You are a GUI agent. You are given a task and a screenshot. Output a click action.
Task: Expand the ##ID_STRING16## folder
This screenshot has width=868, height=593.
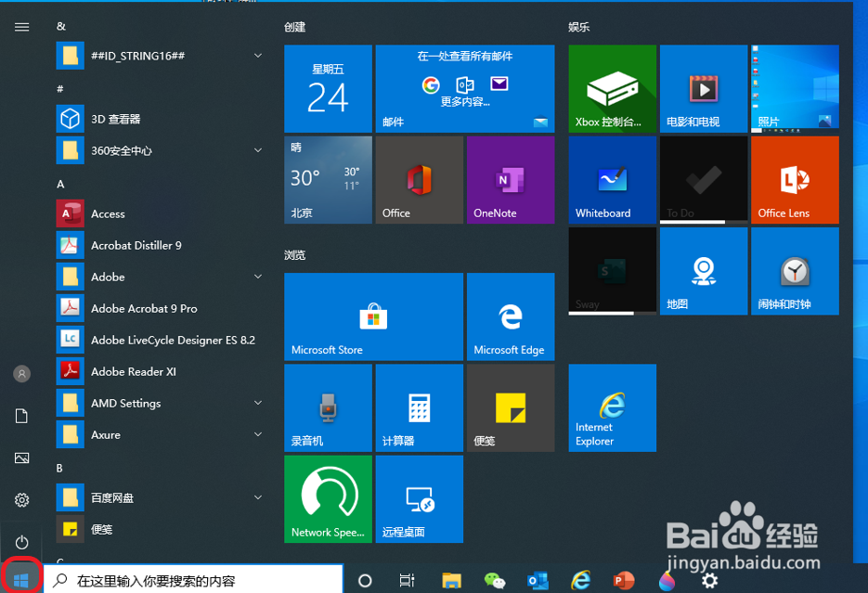161,56
